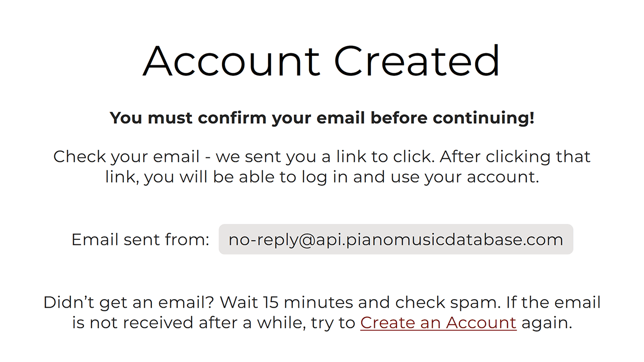Click the word Account in the title
The image size is (644, 362).
[232, 60]
